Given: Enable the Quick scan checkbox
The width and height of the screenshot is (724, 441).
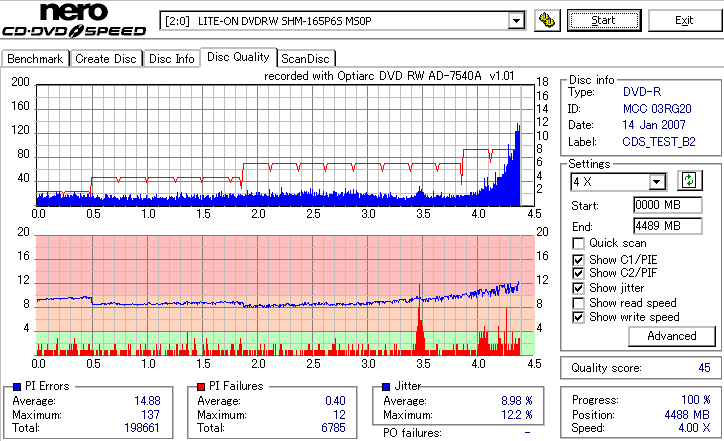Looking at the screenshot, I should (x=578, y=243).
